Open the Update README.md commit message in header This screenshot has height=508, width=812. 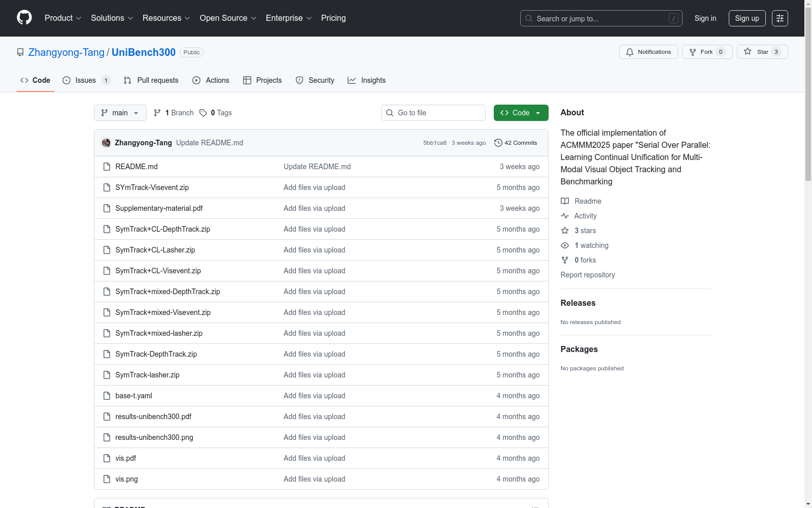coord(210,143)
